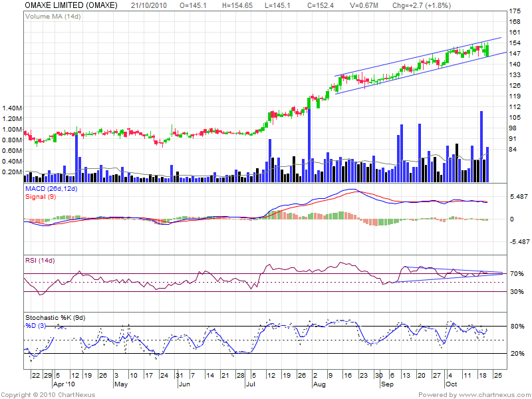Click the Aug month marker on the time axis

coord(319,384)
